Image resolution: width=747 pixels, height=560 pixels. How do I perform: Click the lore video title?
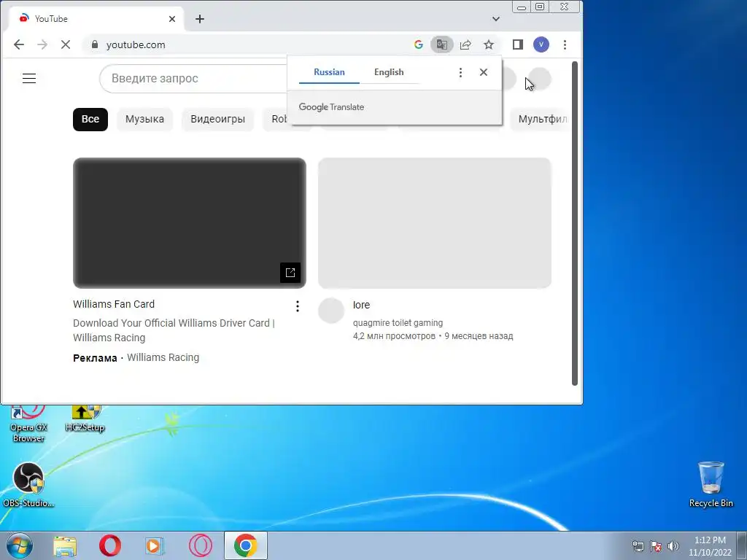[361, 305]
